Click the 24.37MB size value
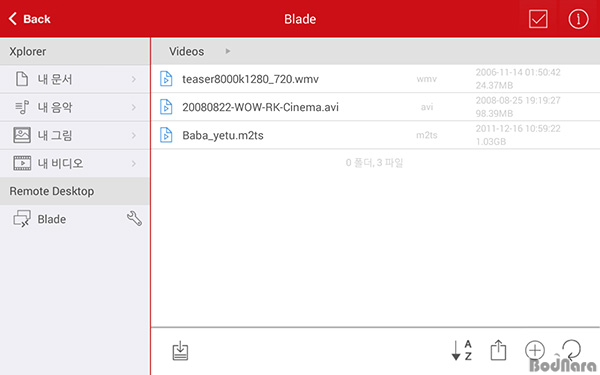The width and height of the screenshot is (600, 375). click(494, 85)
